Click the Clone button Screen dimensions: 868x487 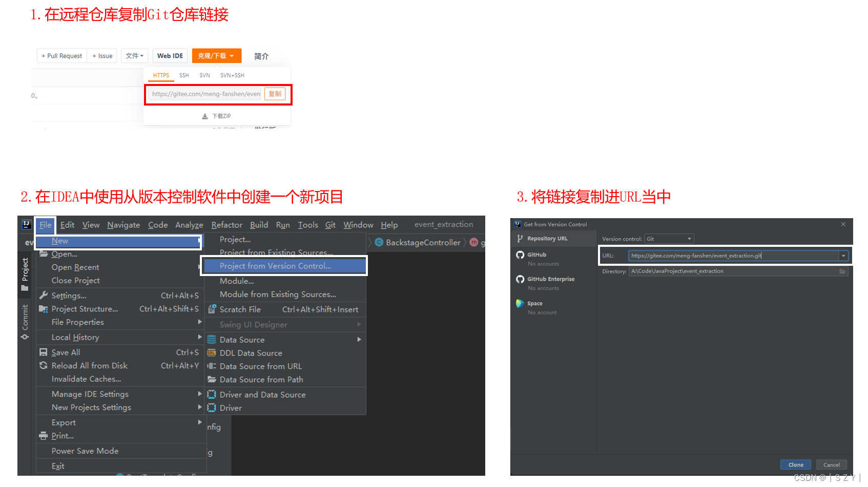(796, 465)
